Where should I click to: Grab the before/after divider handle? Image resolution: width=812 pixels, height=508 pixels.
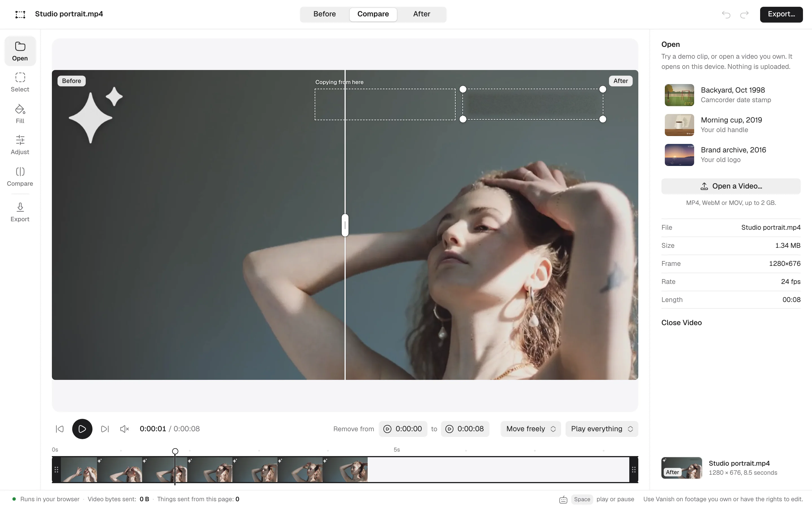coord(345,225)
